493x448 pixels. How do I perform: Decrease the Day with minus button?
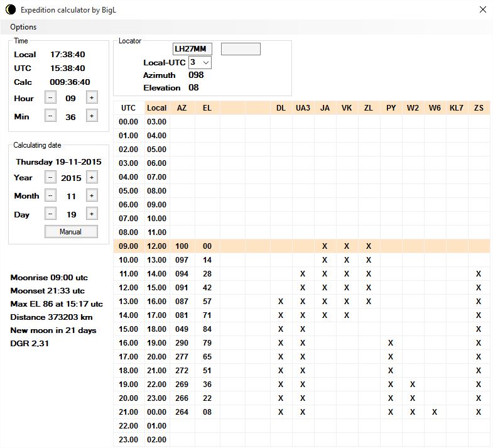(x=51, y=214)
